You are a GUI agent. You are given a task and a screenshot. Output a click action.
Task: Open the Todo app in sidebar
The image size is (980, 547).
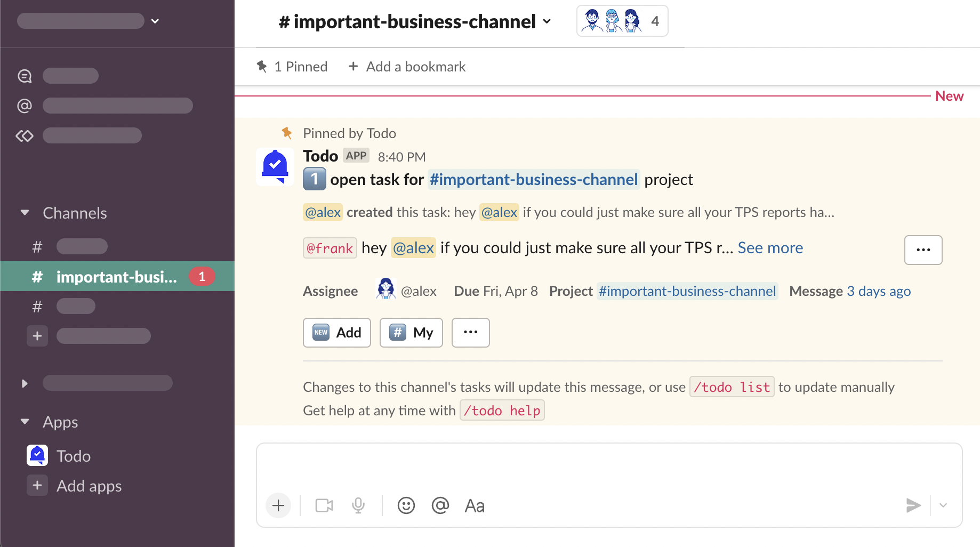coord(74,456)
